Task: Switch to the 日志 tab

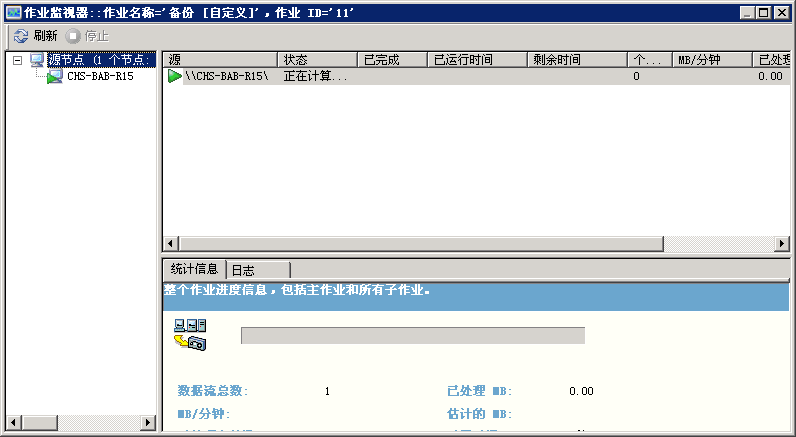Action: 258,271
